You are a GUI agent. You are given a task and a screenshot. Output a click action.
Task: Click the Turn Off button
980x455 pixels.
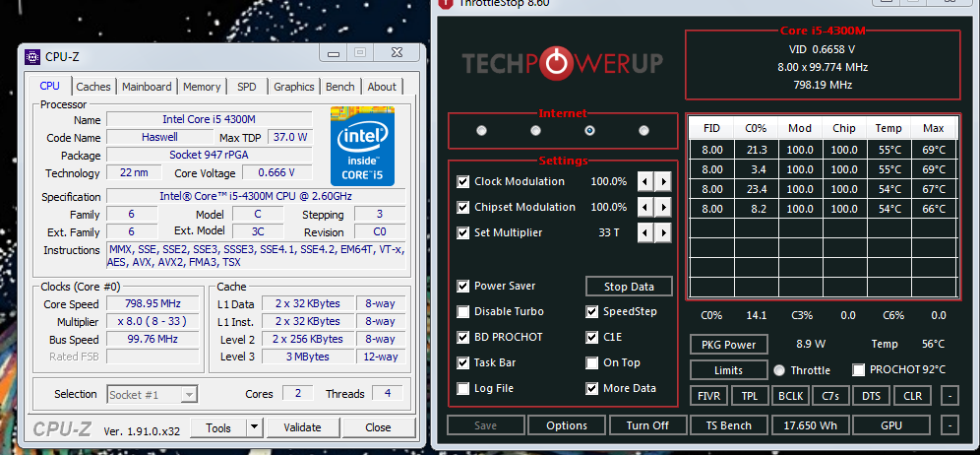[x=647, y=425]
